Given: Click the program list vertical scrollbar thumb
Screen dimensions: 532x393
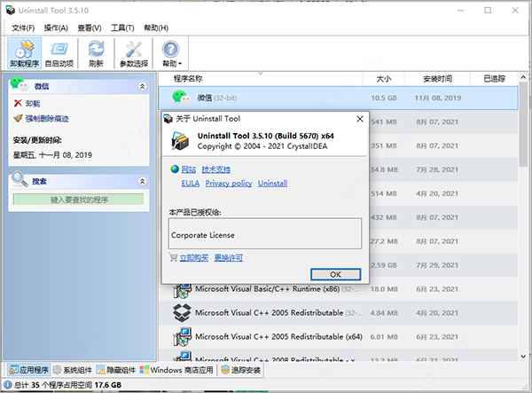Looking at the screenshot, I should (x=523, y=124).
